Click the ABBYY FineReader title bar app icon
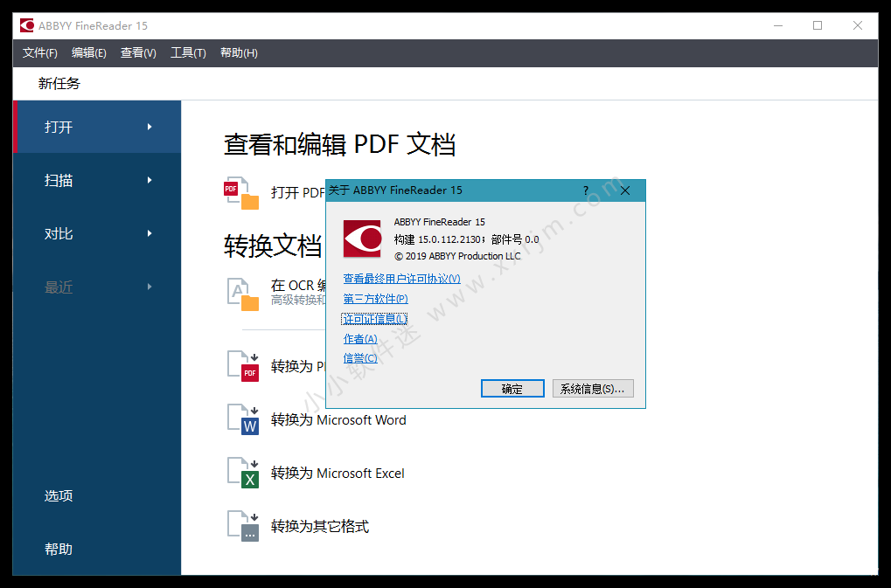The width and height of the screenshot is (891, 588). coord(27,25)
